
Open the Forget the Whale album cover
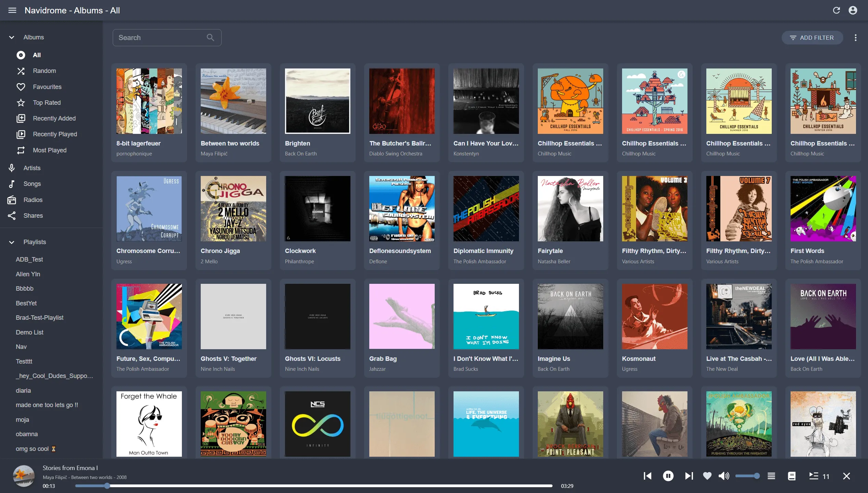click(149, 424)
